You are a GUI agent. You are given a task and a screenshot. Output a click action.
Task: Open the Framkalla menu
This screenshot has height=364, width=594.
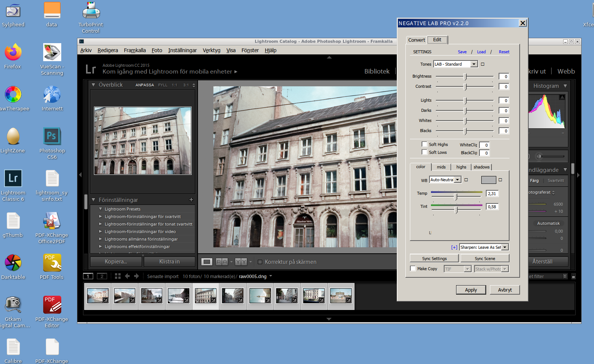point(135,50)
